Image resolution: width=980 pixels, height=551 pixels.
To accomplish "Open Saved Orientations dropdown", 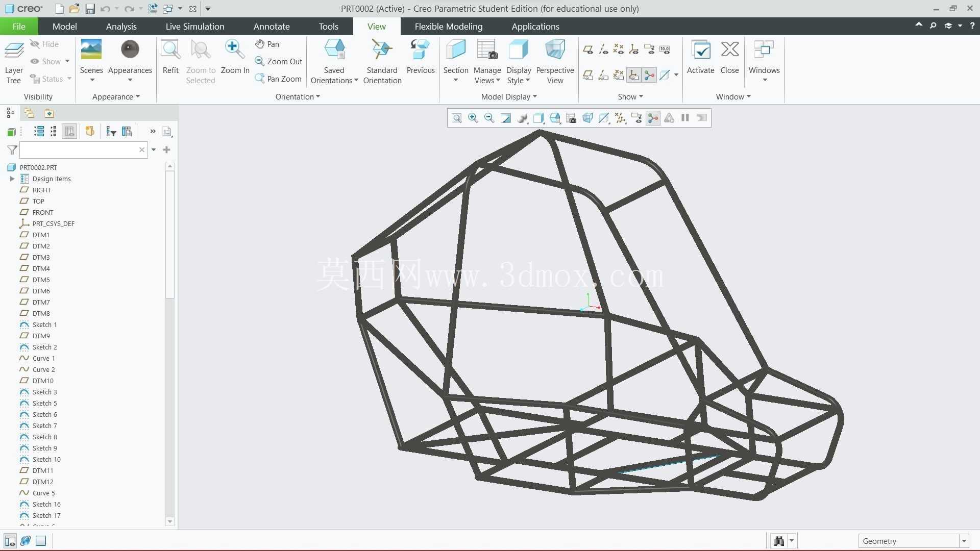I will (334, 76).
